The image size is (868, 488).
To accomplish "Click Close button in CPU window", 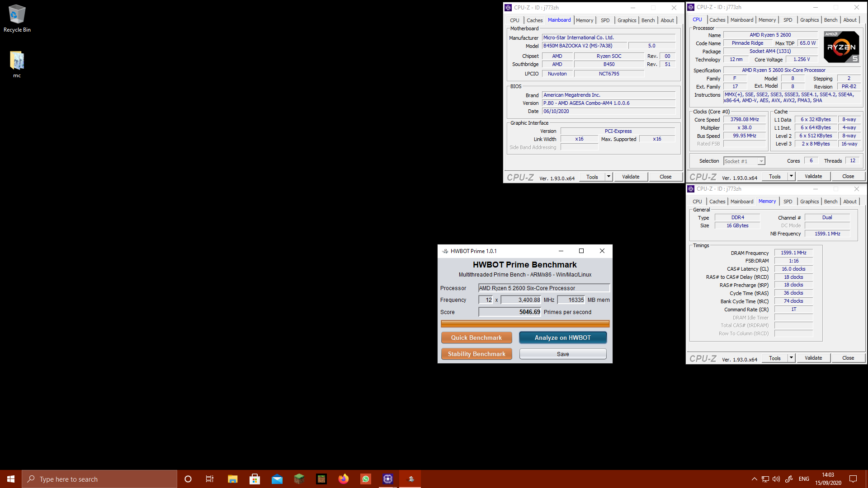I will pos(848,176).
